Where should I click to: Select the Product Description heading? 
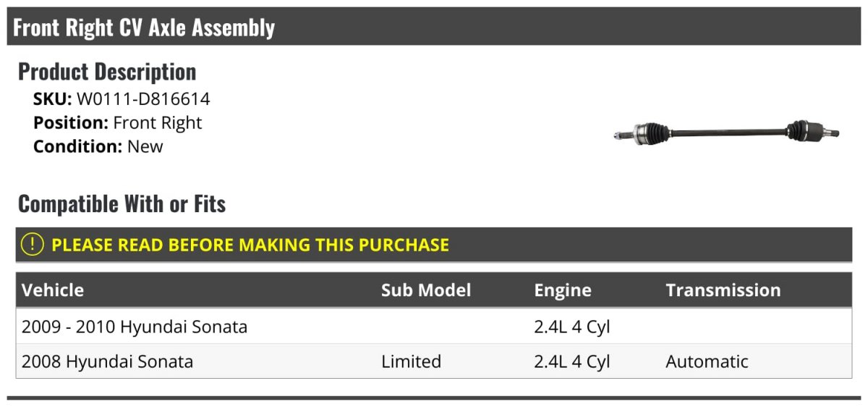pyautogui.click(x=107, y=72)
